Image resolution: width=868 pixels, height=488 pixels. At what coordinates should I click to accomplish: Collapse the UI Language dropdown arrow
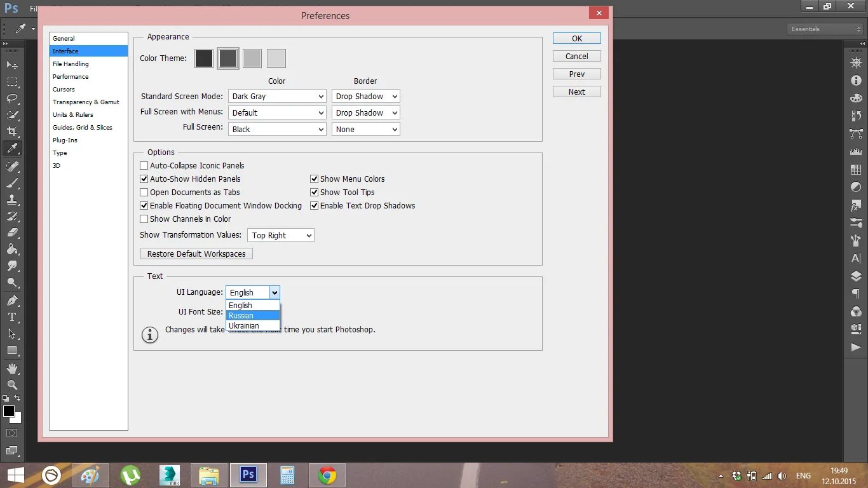click(x=275, y=292)
